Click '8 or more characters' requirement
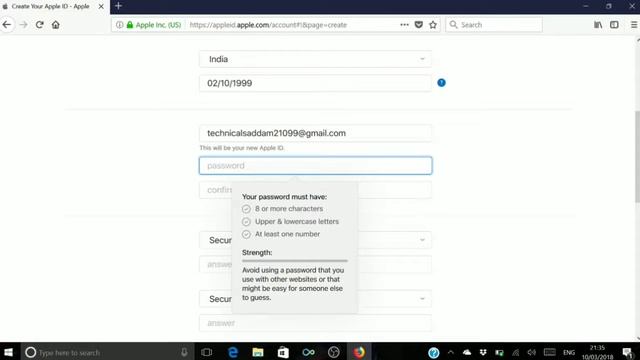Viewport: 640px width, 360px height. click(289, 209)
